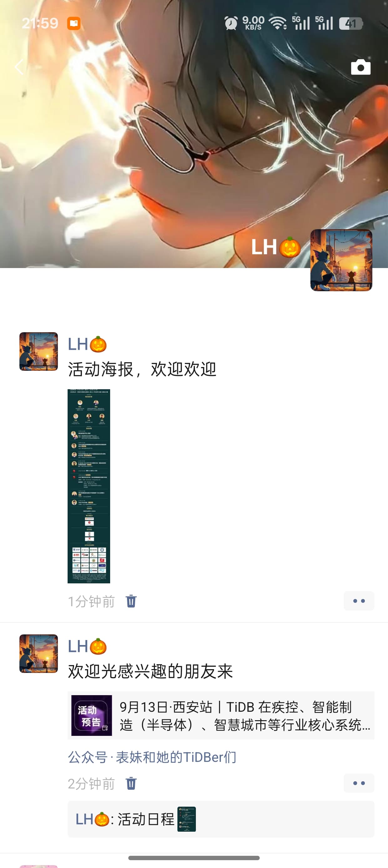Delete the post from 1分钟前
Image resolution: width=388 pixels, height=868 pixels.
(x=131, y=601)
